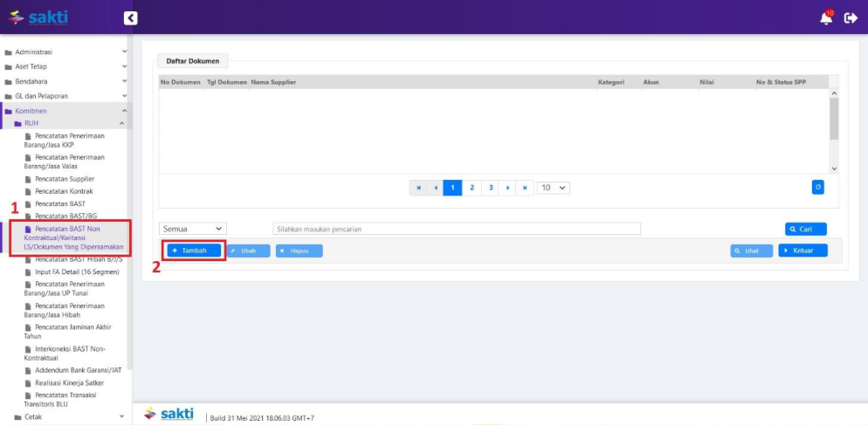The image size is (868, 426).
Task: Go to the last page icon
Action: click(x=525, y=188)
